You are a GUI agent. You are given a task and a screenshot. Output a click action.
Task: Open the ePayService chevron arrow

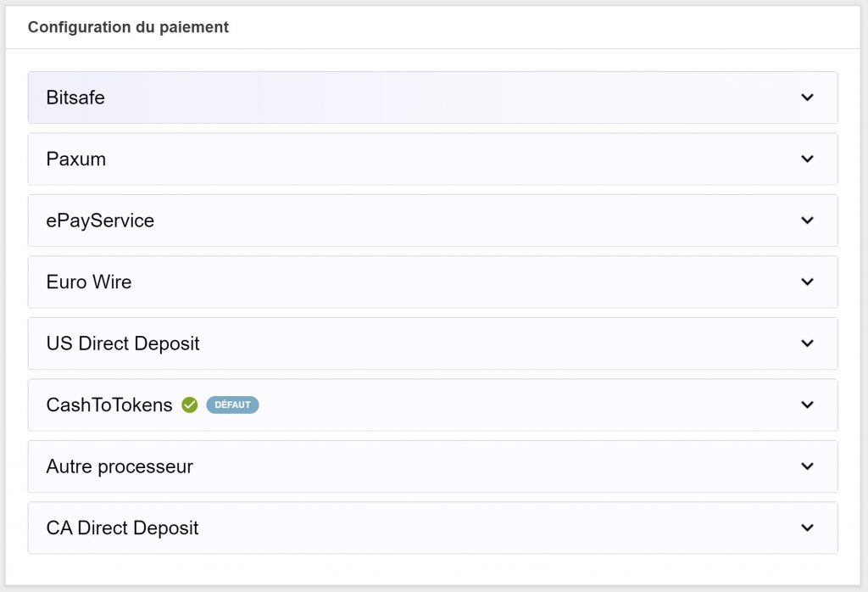(807, 221)
